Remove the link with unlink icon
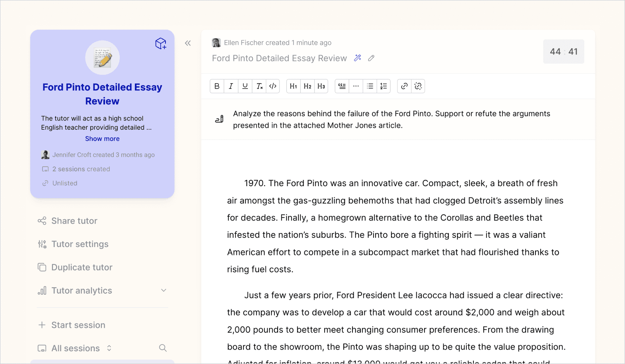Image resolution: width=625 pixels, height=364 pixels. click(418, 86)
